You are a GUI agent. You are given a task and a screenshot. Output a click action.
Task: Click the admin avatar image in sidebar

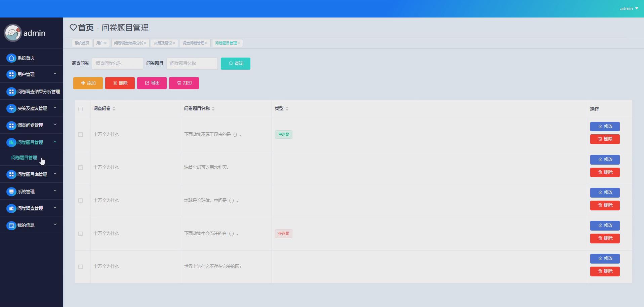(x=13, y=33)
